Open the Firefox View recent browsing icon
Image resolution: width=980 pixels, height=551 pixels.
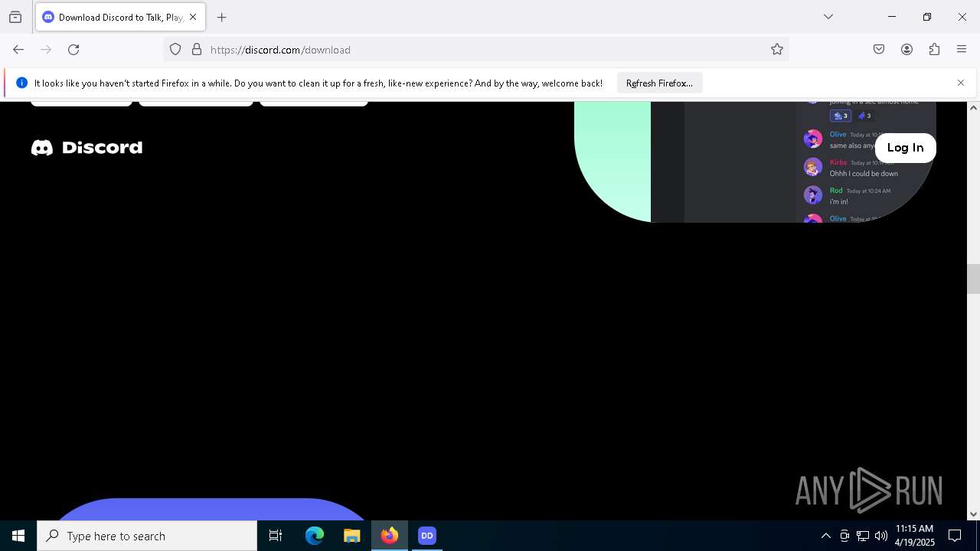(15, 17)
